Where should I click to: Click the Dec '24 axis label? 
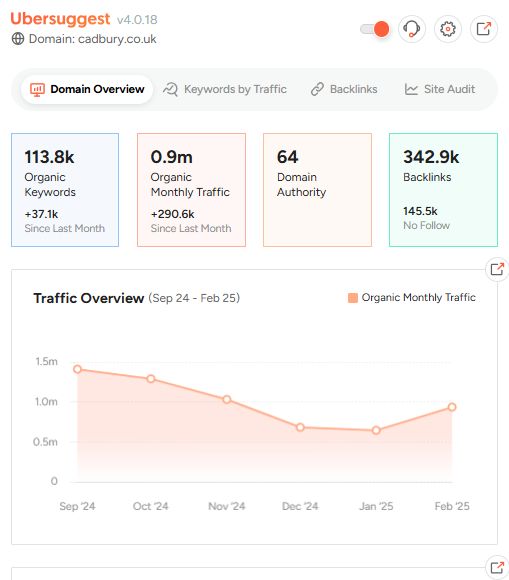pos(300,506)
